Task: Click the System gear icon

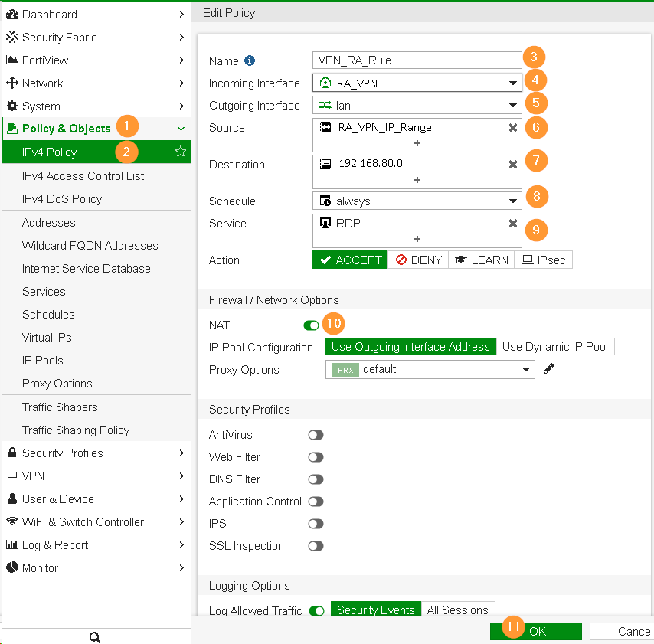Action: (12, 106)
